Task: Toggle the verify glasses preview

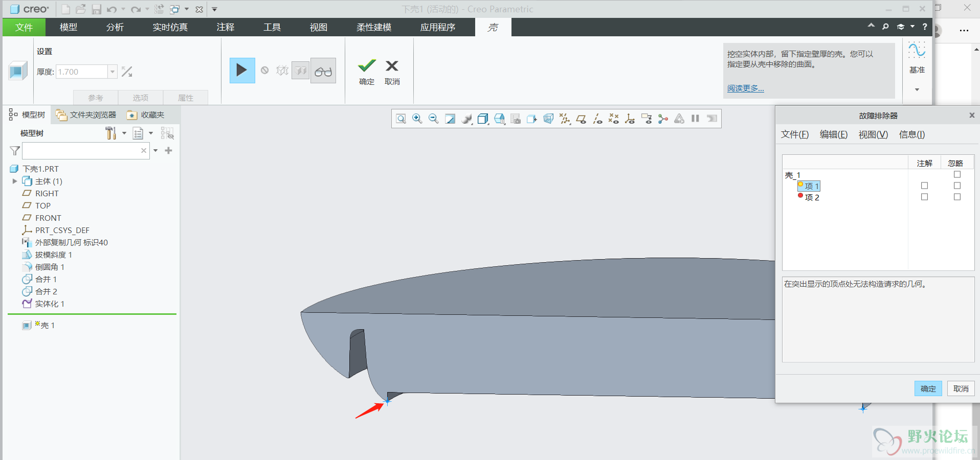Action: (323, 71)
